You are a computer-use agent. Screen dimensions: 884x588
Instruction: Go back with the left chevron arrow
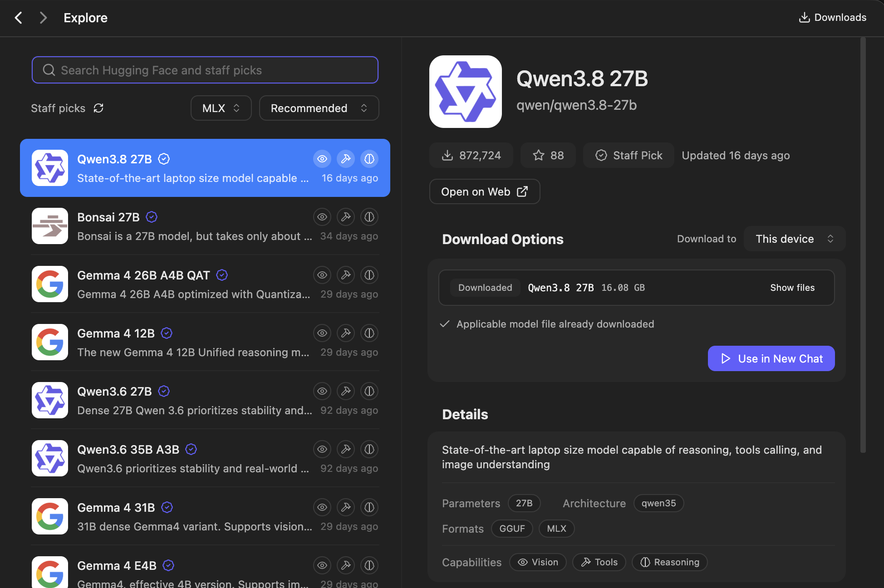(x=19, y=18)
